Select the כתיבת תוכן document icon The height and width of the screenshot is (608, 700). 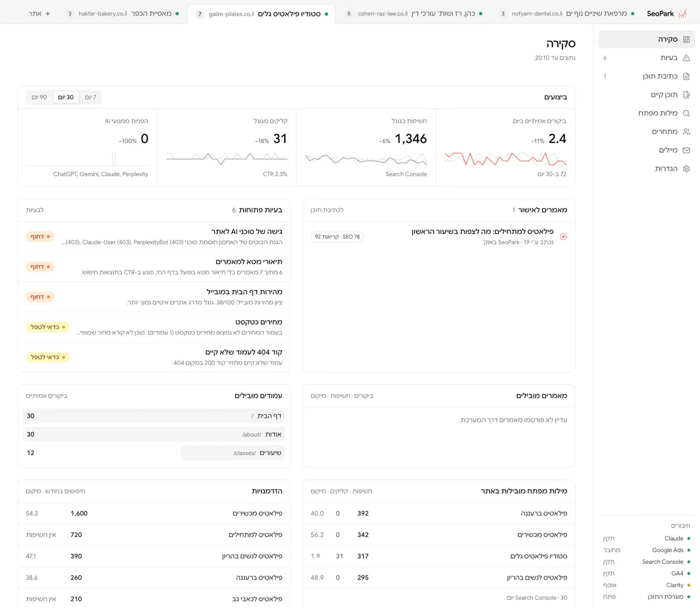tap(686, 77)
